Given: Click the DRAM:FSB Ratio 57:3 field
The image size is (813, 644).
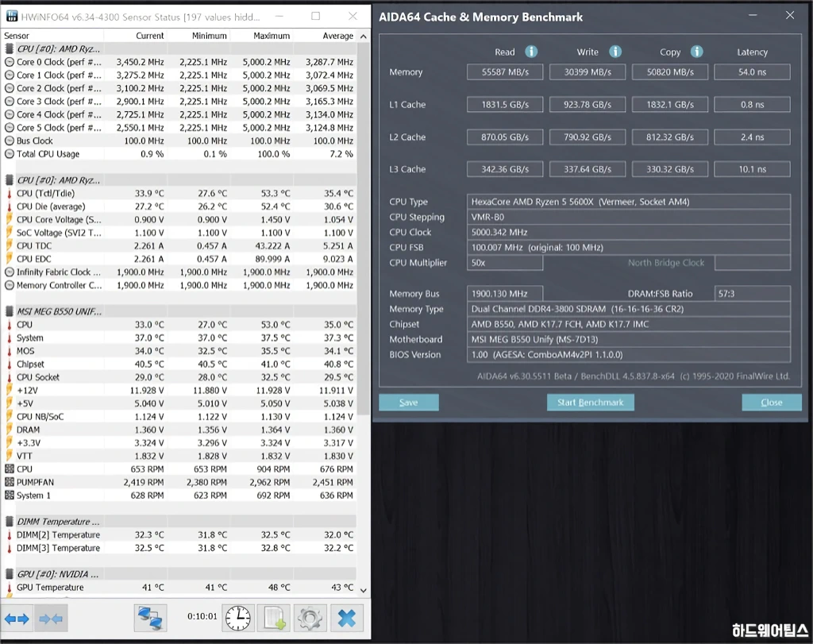Looking at the screenshot, I should point(753,294).
